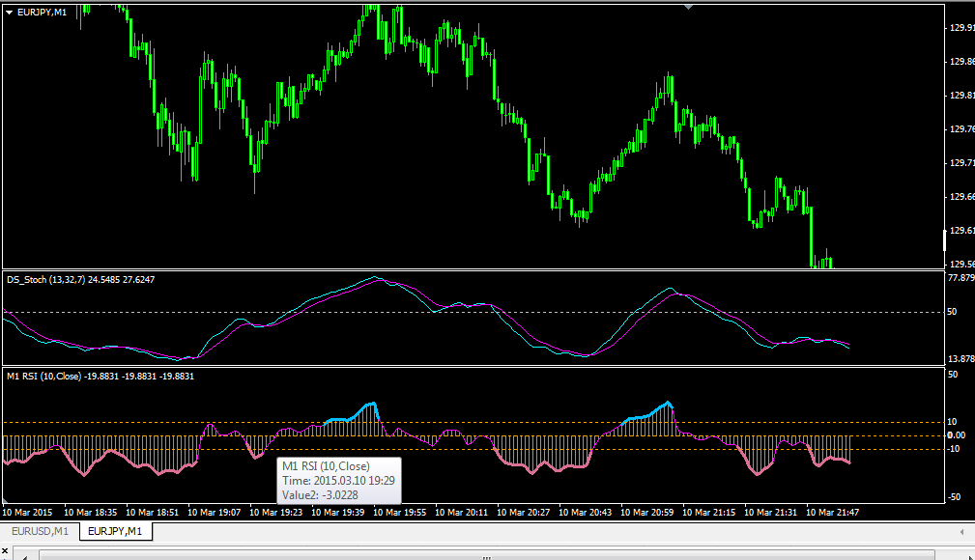Image resolution: width=975 pixels, height=560 pixels.
Task: Click the M1 RSI tooltip popup
Action: [x=338, y=480]
